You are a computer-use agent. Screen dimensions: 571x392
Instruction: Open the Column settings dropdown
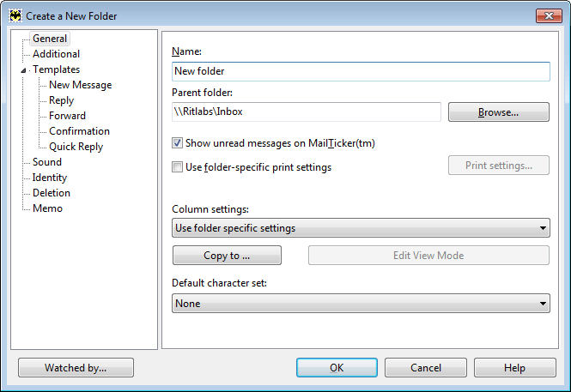pos(361,228)
